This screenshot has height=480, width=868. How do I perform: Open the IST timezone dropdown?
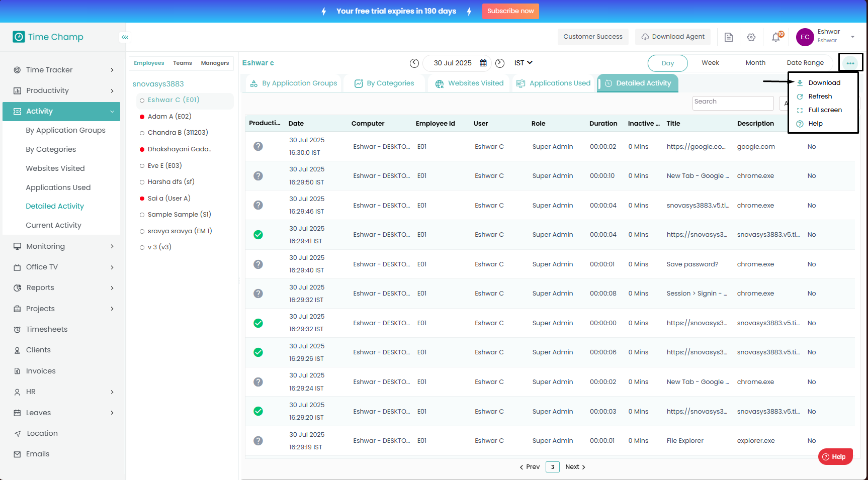(523, 63)
